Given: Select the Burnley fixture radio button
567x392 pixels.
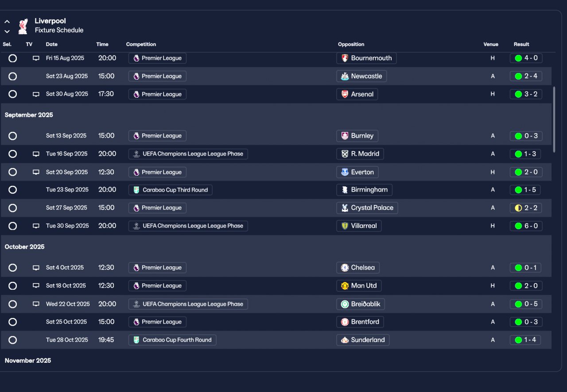Looking at the screenshot, I should click(x=12, y=136).
